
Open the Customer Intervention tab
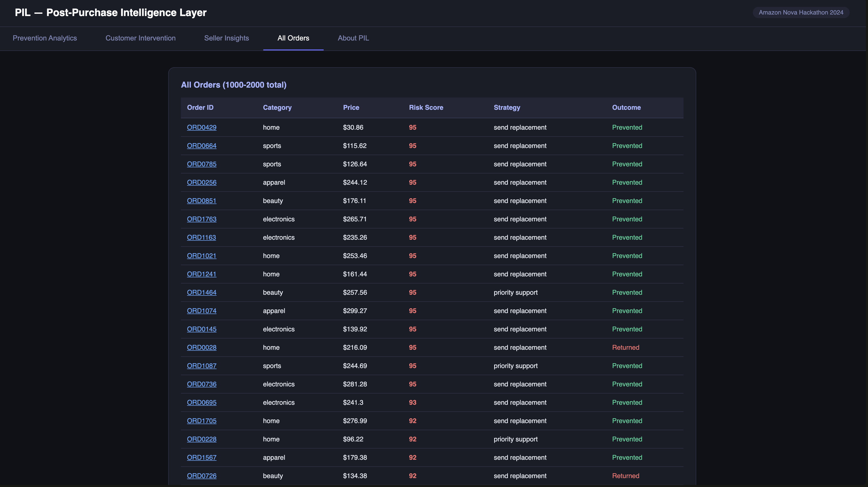point(140,38)
